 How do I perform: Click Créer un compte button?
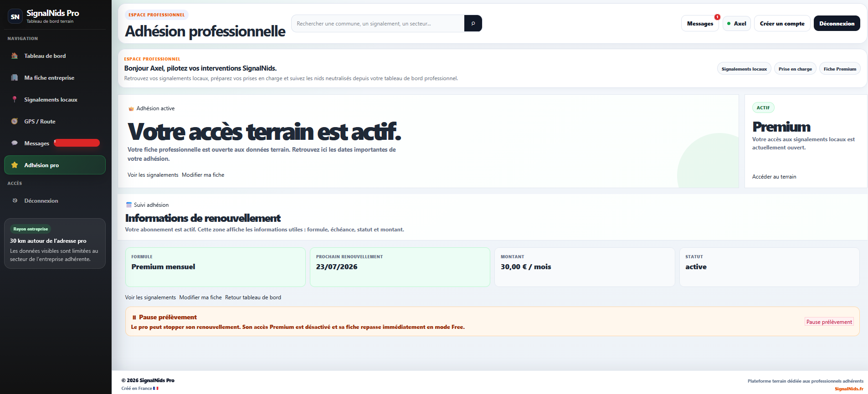782,23
